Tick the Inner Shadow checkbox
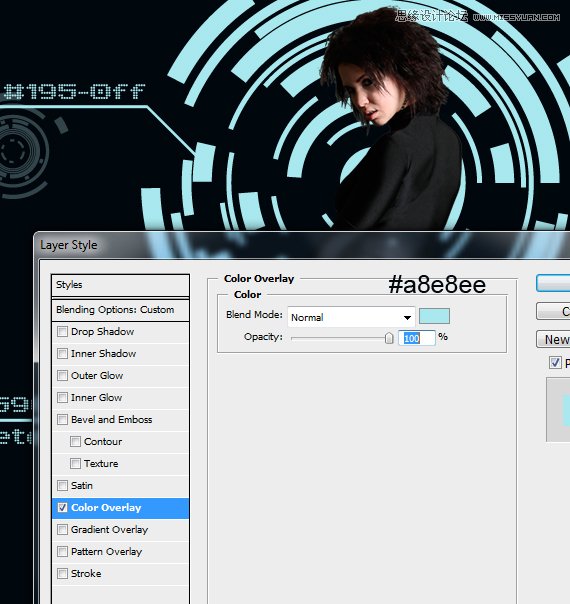 click(x=62, y=354)
